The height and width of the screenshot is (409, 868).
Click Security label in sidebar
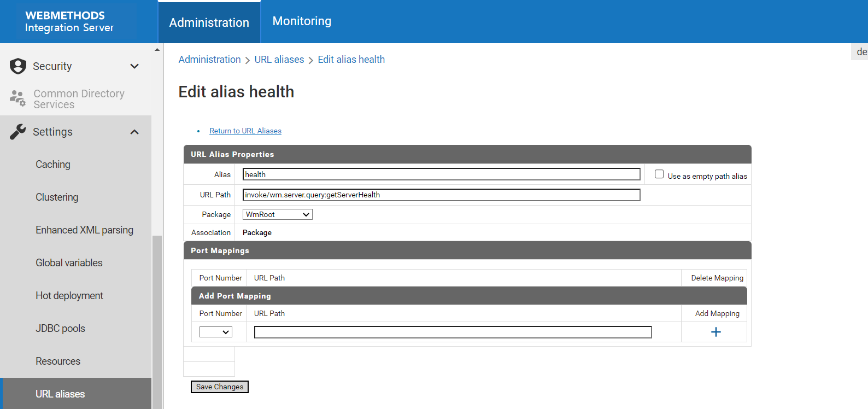click(52, 66)
